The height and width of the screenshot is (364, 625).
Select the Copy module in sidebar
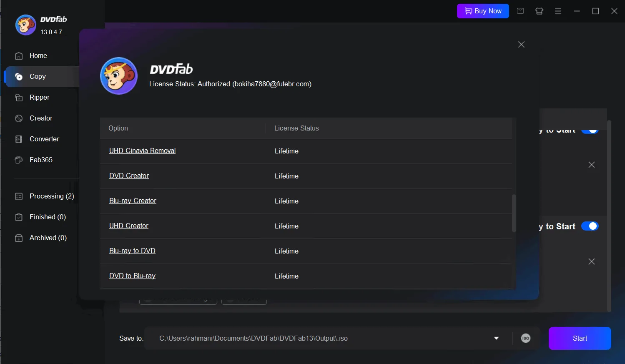[x=41, y=77]
